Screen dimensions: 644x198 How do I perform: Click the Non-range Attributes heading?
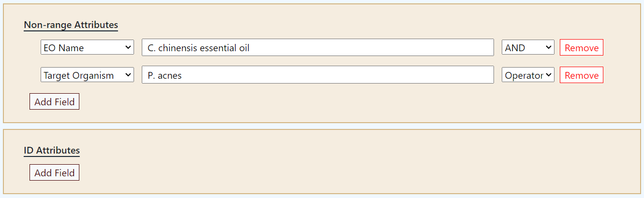pos(71,25)
